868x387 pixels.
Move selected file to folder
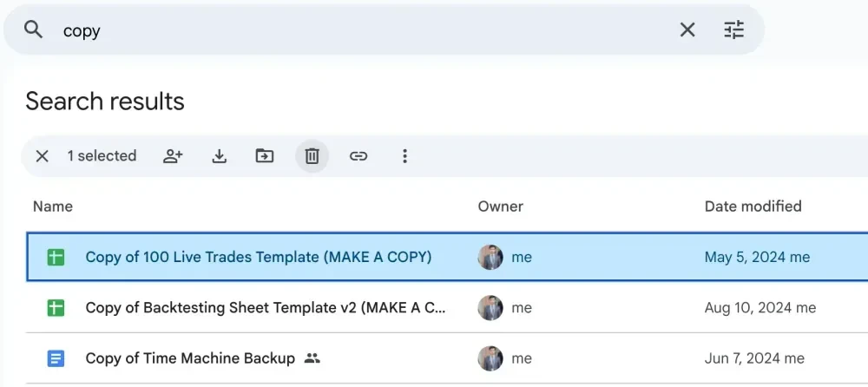pyautogui.click(x=265, y=156)
